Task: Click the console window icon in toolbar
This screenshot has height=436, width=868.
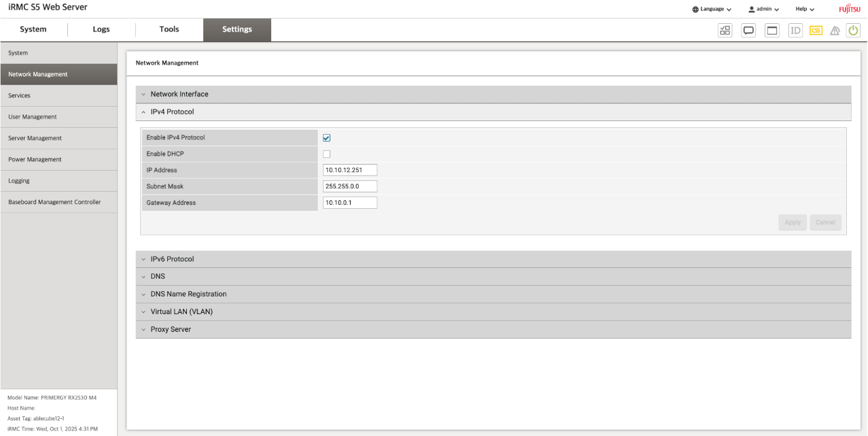Action: click(x=771, y=30)
